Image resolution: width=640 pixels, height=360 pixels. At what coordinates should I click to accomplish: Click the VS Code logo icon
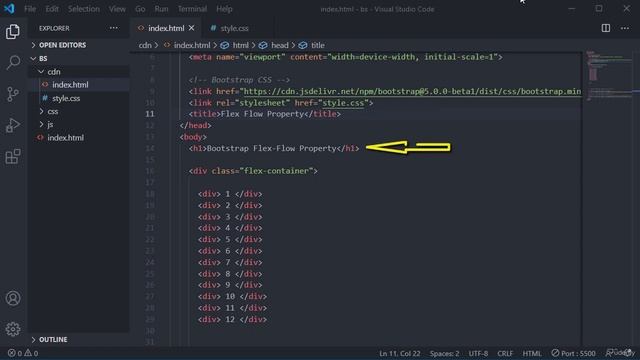pyautogui.click(x=9, y=9)
